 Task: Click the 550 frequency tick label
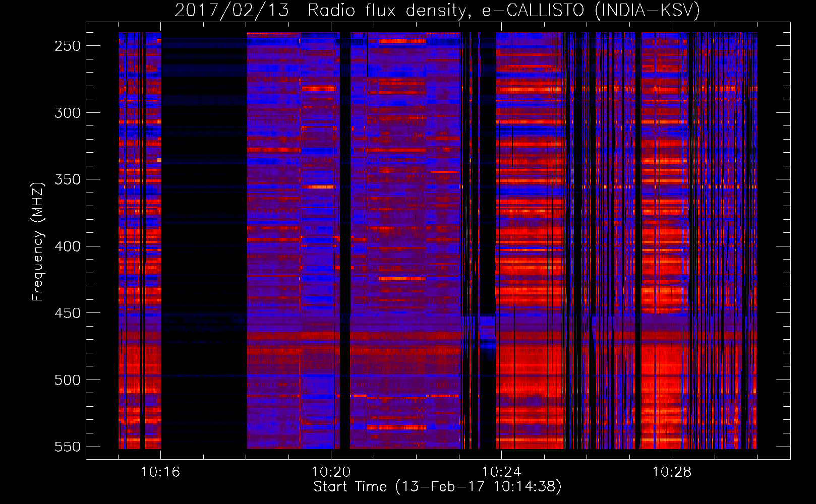tap(68, 447)
